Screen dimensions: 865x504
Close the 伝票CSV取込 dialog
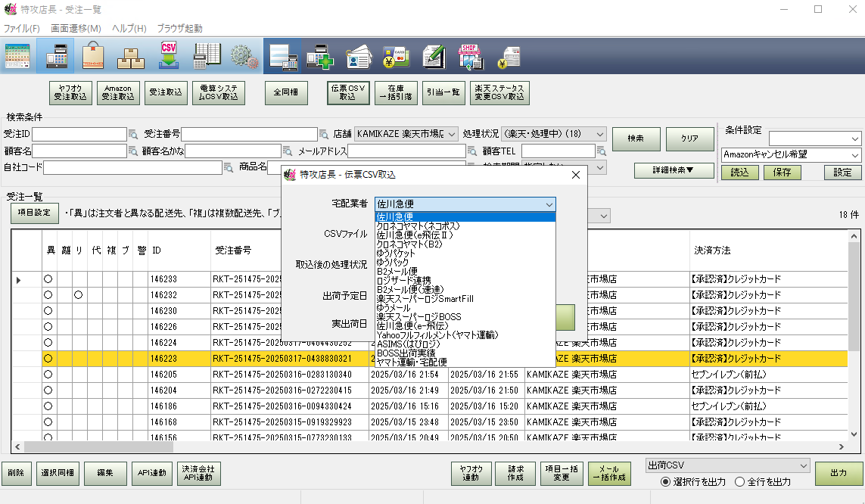point(575,175)
